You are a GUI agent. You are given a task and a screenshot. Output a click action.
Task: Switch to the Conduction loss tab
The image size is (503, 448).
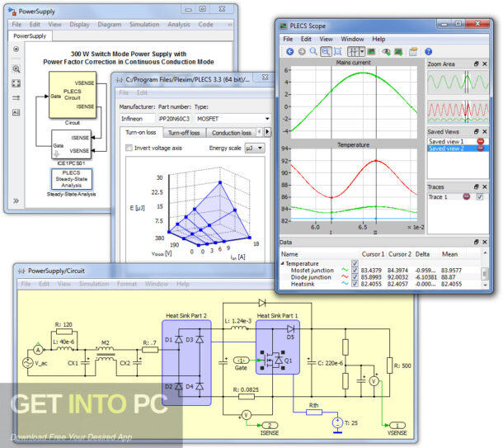coord(231,133)
